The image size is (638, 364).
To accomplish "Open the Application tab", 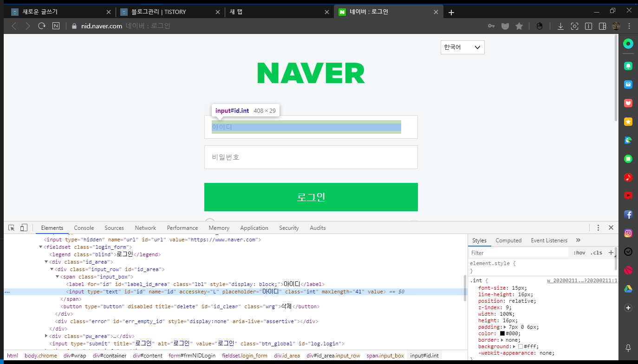I will click(254, 228).
